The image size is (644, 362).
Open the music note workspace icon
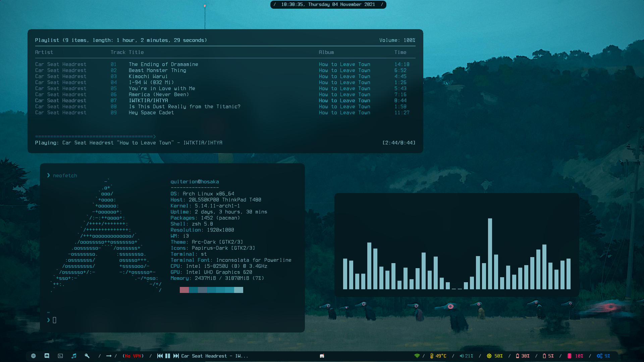(74, 356)
